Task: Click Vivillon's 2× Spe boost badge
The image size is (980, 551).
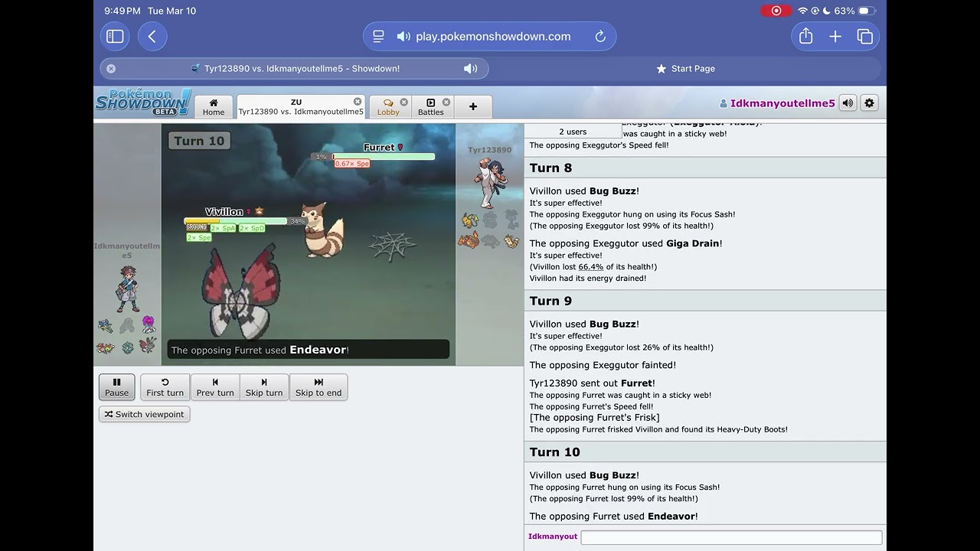Action: (199, 238)
